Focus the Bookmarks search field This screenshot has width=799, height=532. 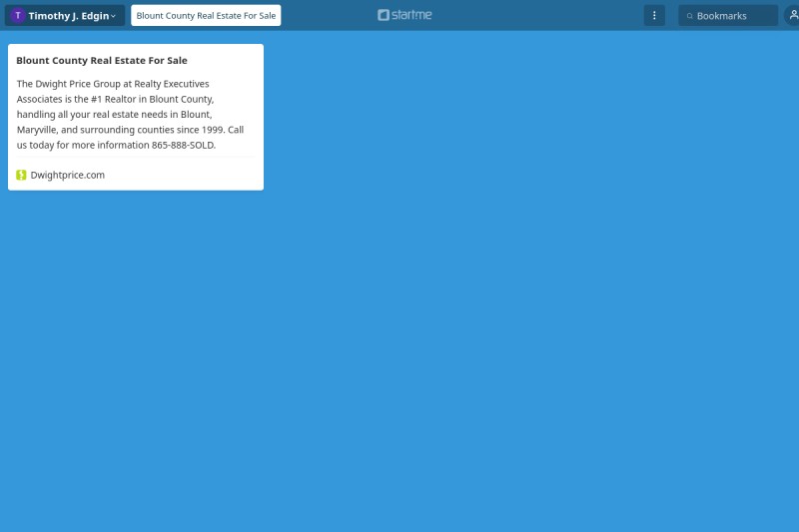[x=728, y=16]
